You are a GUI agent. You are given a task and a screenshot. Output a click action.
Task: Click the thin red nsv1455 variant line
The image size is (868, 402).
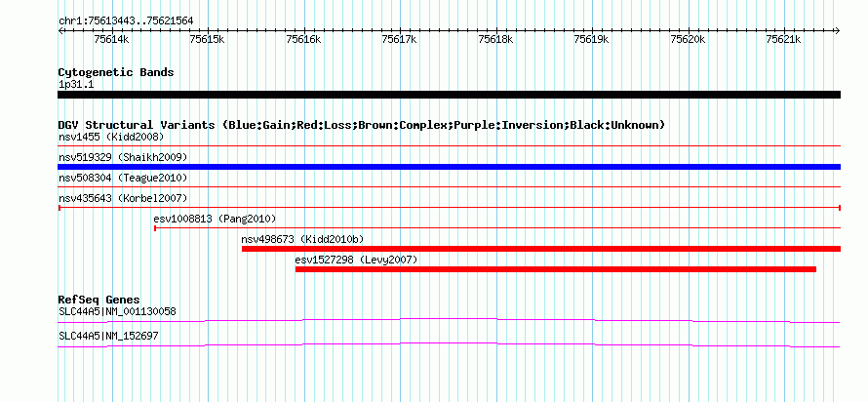(449, 146)
